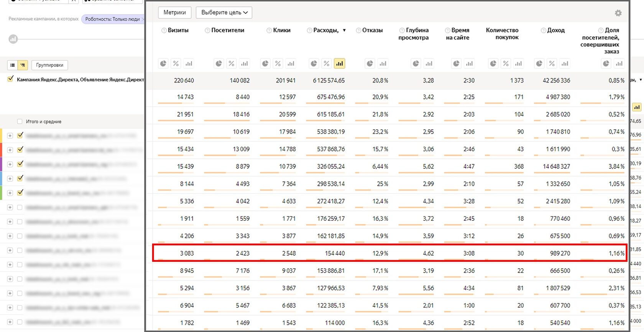This screenshot has height=332, width=644.
Task: Uncheck the purple-marked campaign row checkbox
Action: pos(20,164)
